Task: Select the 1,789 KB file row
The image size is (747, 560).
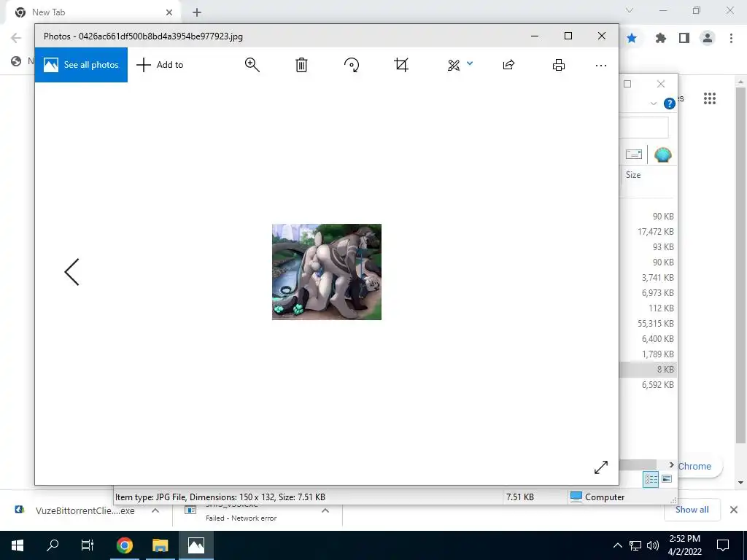Action: 648,354
